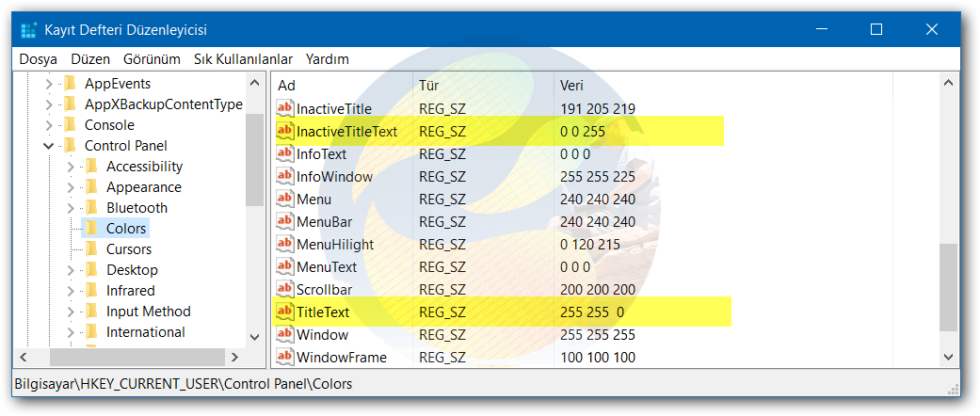Expand the Desktop key

coord(71,270)
